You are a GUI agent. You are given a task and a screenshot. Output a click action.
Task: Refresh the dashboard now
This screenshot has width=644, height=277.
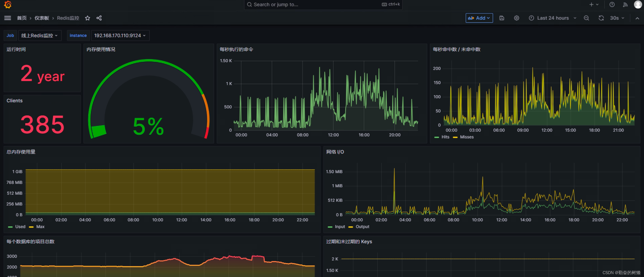coord(601,18)
